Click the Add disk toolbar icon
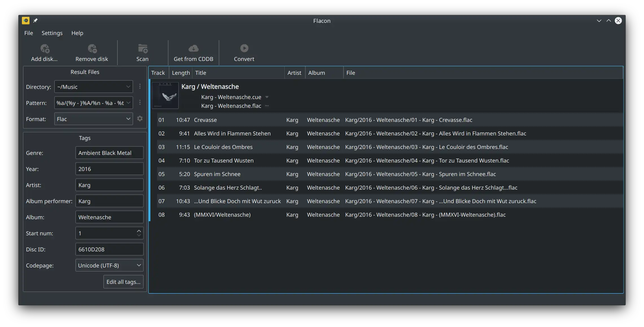 45,49
